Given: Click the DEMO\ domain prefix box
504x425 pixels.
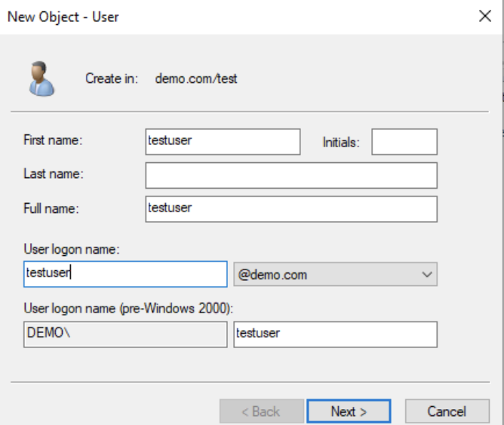Looking at the screenshot, I should click(125, 334).
